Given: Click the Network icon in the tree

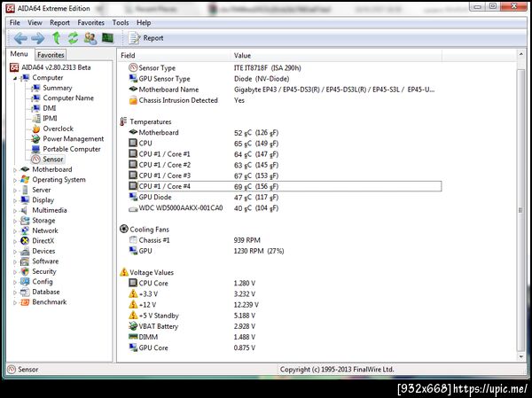Looking at the screenshot, I should tap(25, 230).
